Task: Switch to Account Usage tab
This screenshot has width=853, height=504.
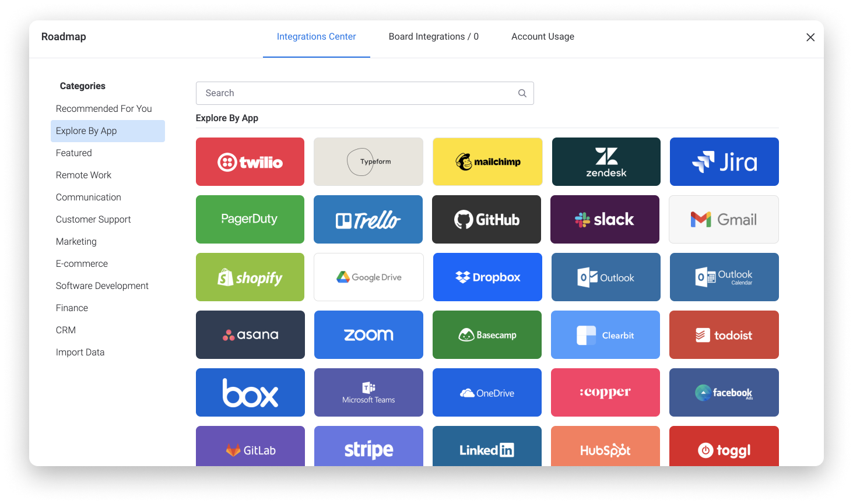Action: [x=543, y=37]
